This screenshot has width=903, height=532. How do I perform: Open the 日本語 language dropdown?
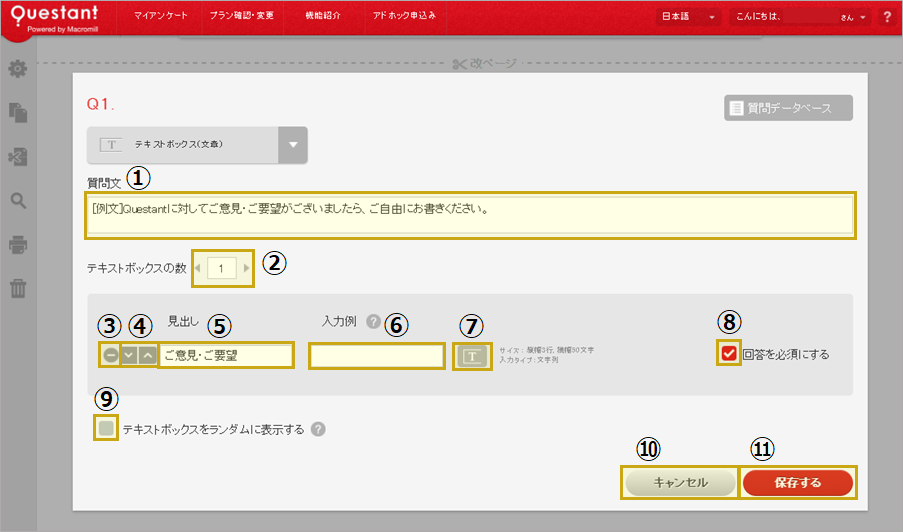(x=689, y=17)
